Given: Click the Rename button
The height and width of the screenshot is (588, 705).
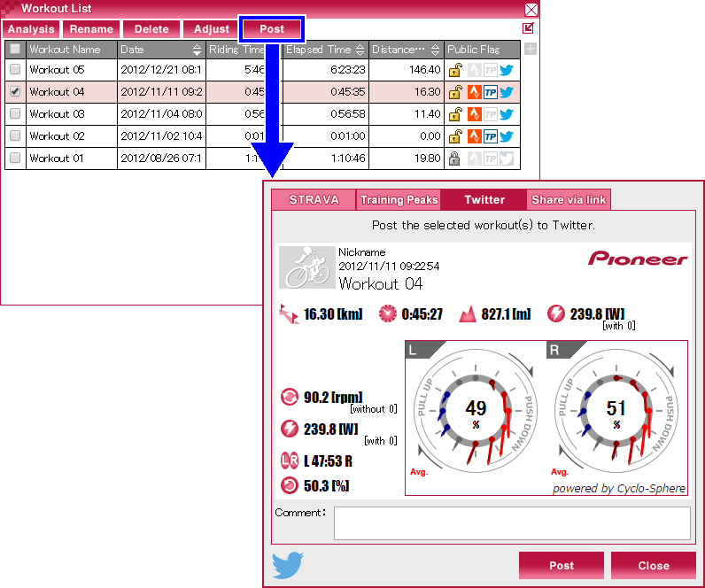Looking at the screenshot, I should 91,29.
